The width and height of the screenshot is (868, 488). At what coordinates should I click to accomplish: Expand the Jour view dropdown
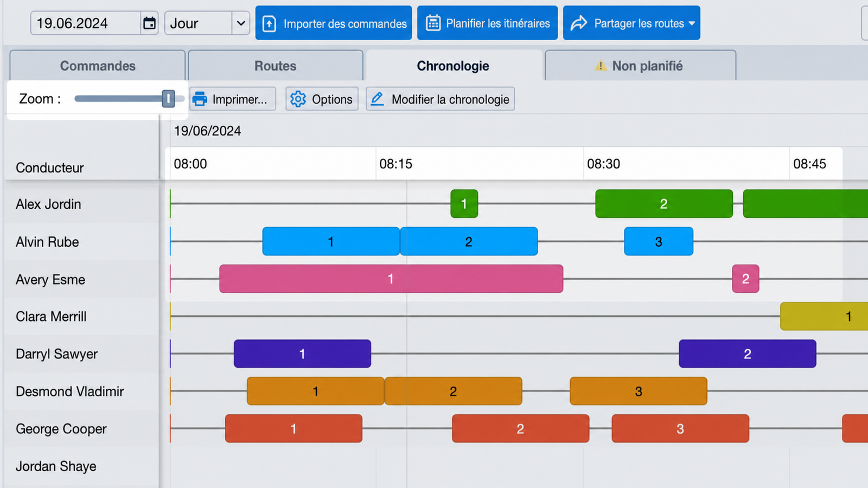pyautogui.click(x=241, y=23)
